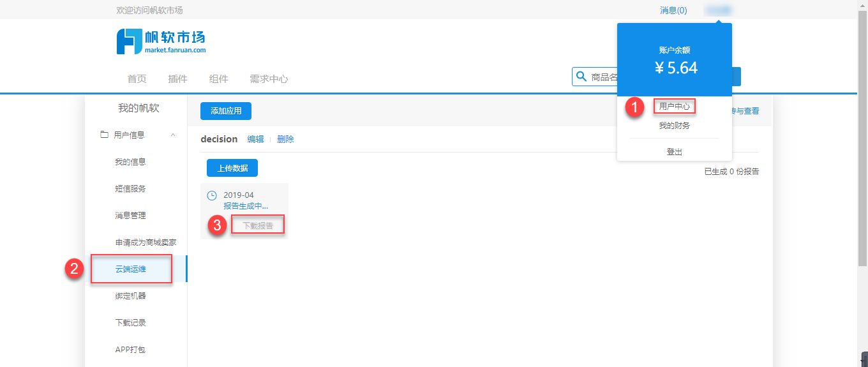
Task: Open 短信服务 in sidebar
Action: pos(130,189)
